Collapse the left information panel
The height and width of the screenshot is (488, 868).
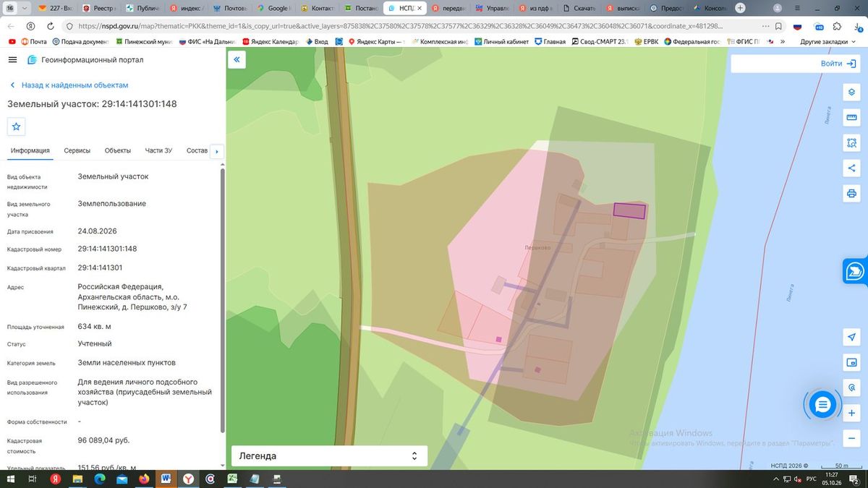(x=237, y=60)
